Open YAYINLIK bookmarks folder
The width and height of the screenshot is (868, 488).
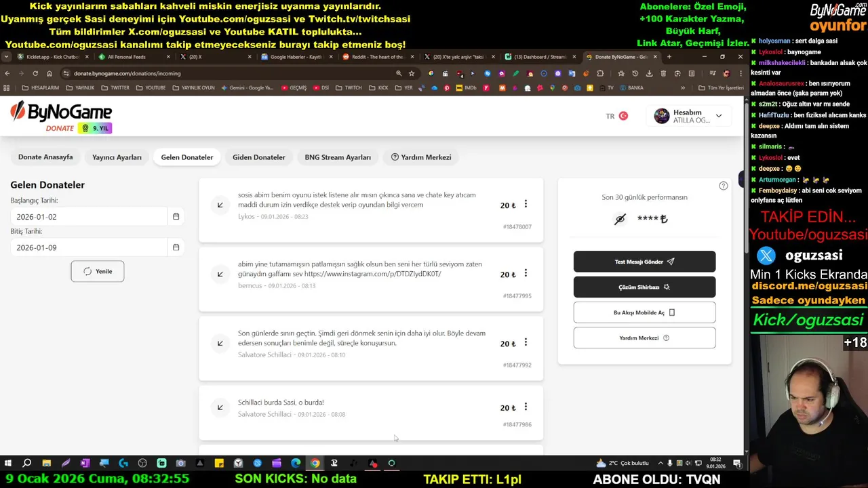(80, 87)
